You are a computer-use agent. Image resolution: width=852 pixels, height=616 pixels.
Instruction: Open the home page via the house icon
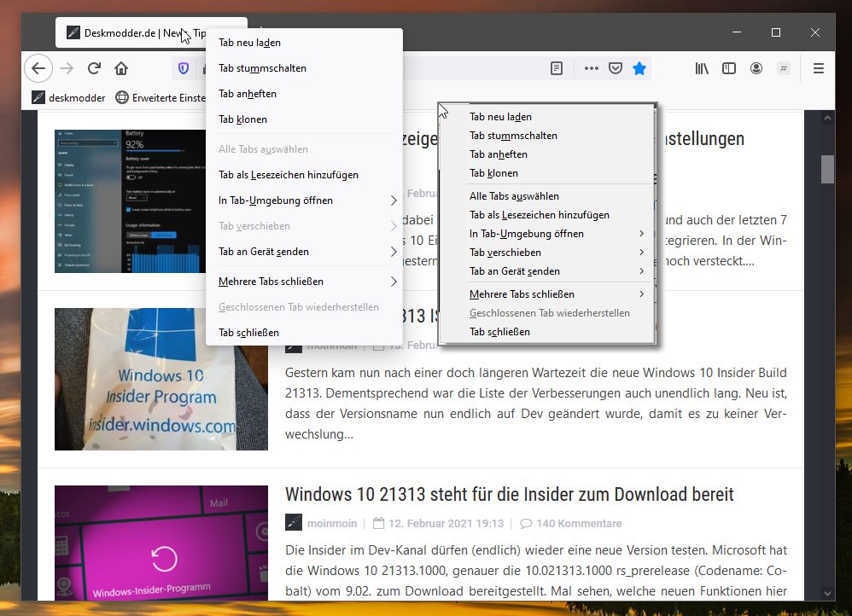(x=121, y=68)
